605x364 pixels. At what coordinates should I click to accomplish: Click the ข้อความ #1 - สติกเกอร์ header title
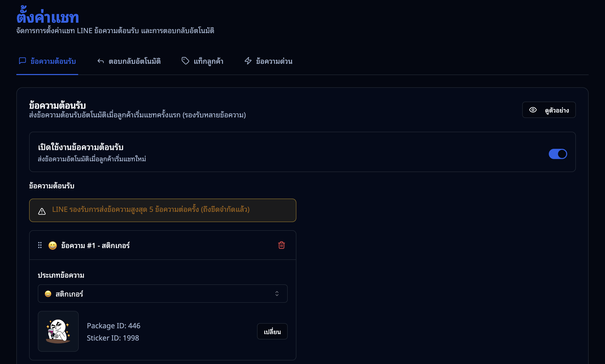(x=95, y=245)
